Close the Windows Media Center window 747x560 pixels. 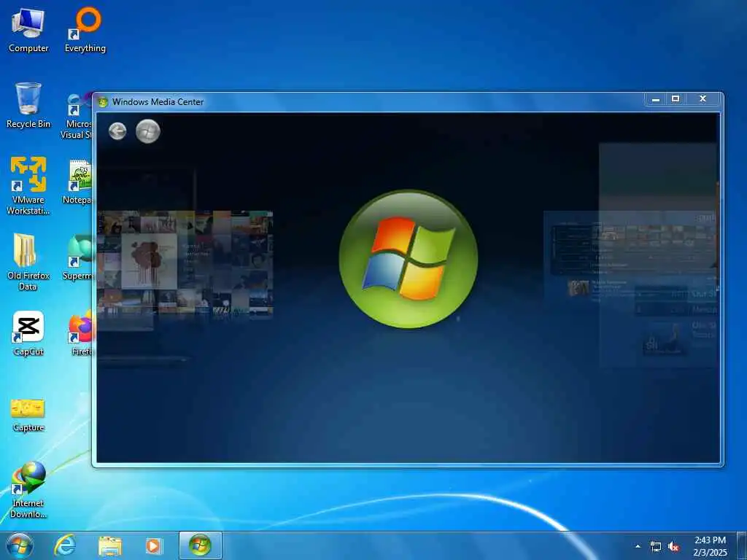click(x=703, y=99)
